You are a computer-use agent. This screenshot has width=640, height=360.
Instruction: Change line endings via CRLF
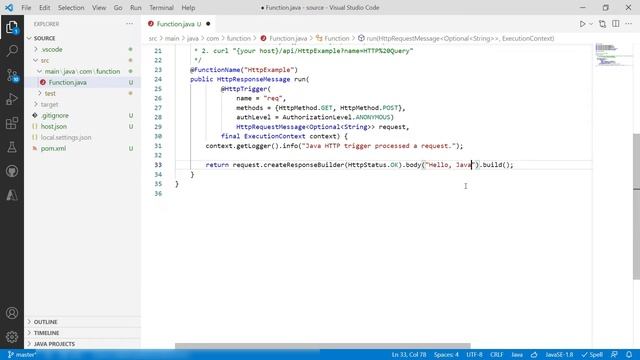[x=496, y=355]
